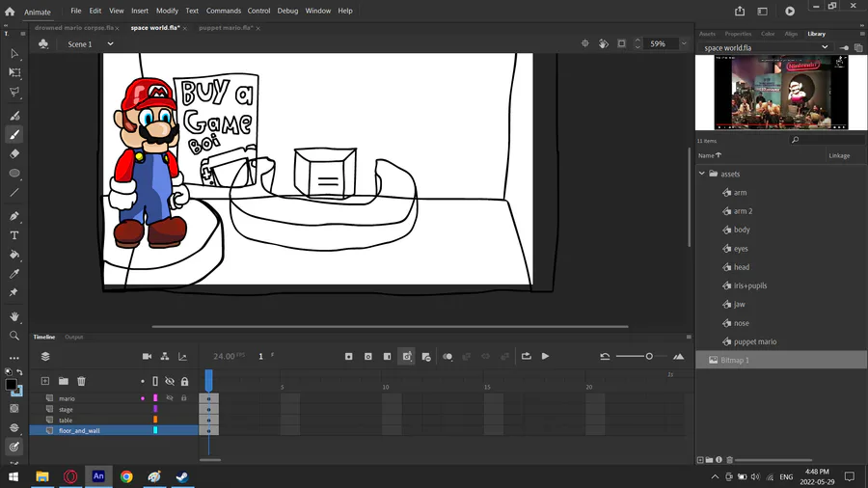Select the Classic Brush tool
Image resolution: width=868 pixels, height=488 pixels.
pos(14,134)
